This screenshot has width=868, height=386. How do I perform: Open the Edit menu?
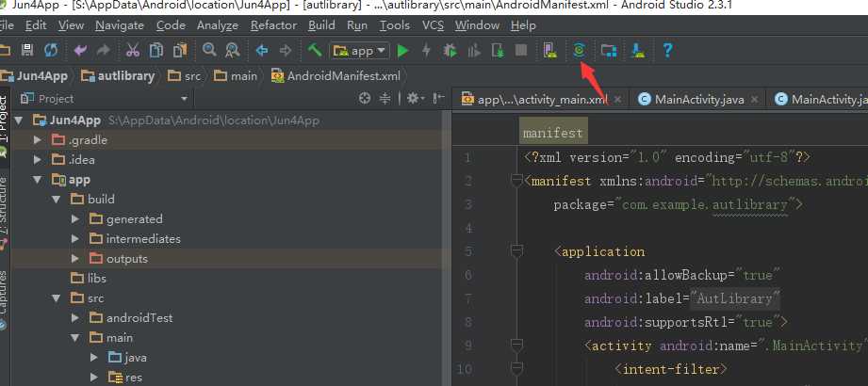[36, 25]
